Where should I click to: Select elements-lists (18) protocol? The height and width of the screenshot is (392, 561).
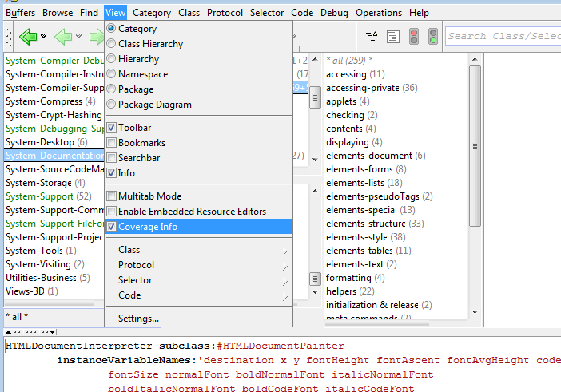coord(364,183)
